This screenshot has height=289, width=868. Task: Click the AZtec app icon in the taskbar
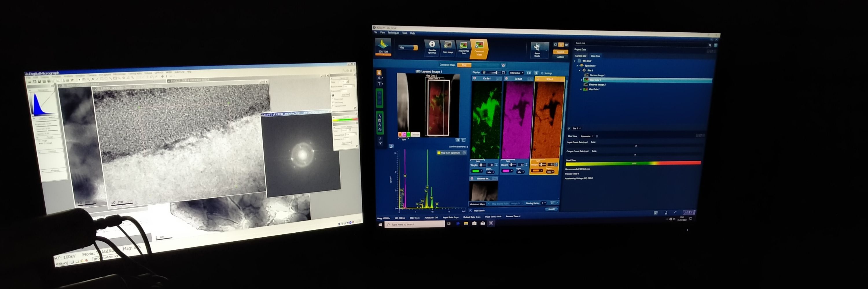tap(491, 223)
